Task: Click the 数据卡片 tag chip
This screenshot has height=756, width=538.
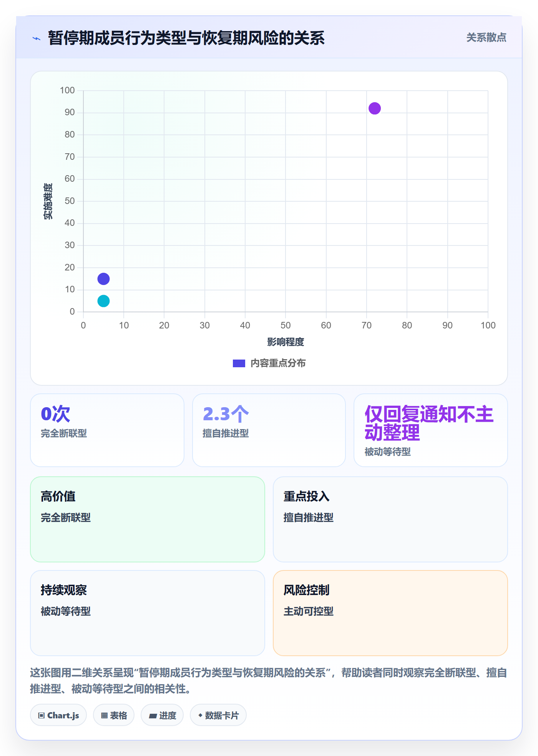Action: (218, 715)
